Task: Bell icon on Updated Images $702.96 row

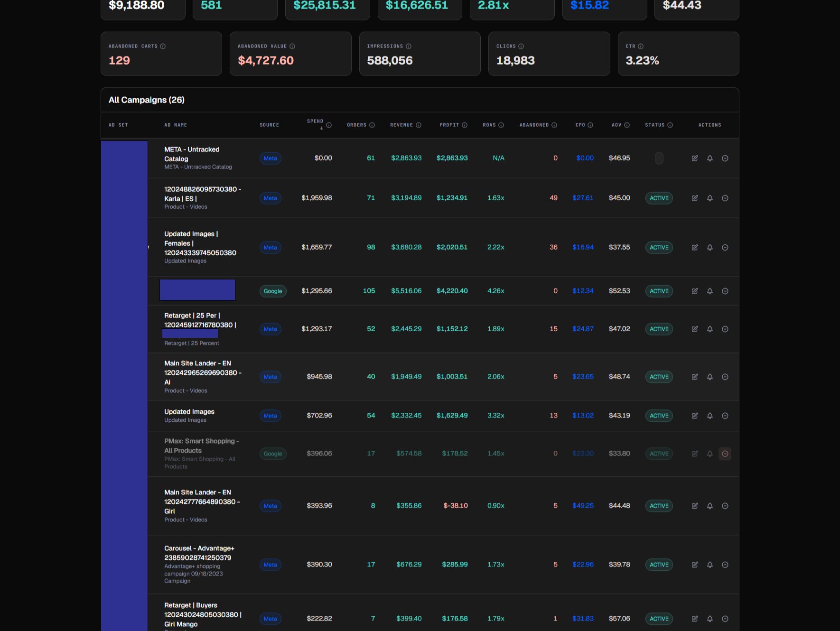Action: 710,416
